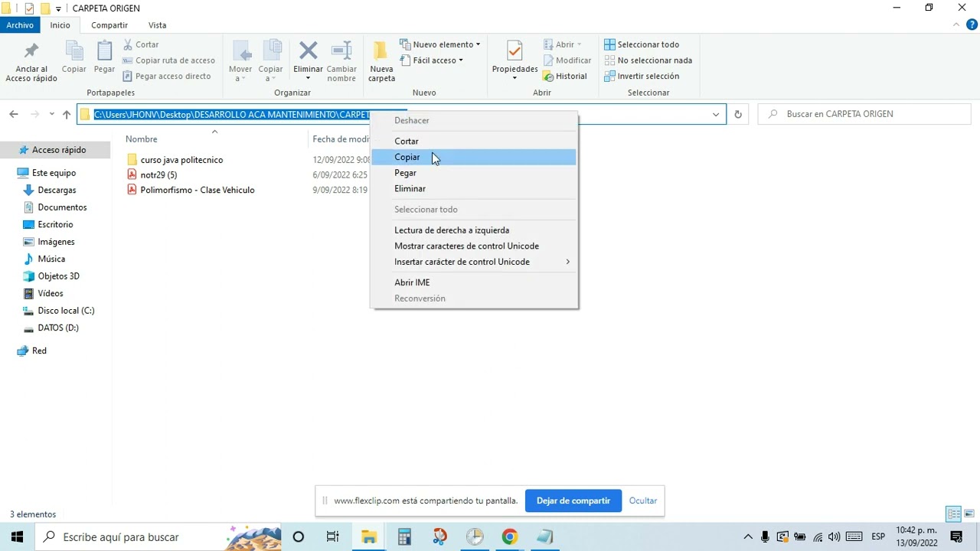
Task: Switch to details view icon
Action: point(953,514)
